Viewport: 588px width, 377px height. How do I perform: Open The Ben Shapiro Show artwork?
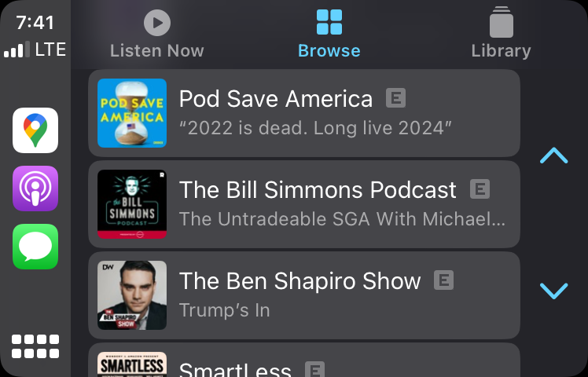click(x=132, y=295)
